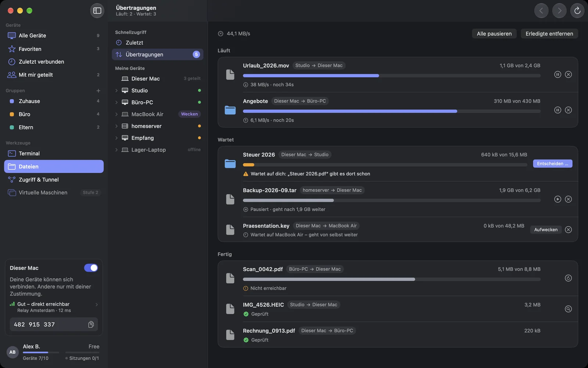Click the refresh icon in the toolbar
Viewport: 588px width, 368px height.
point(577,11)
